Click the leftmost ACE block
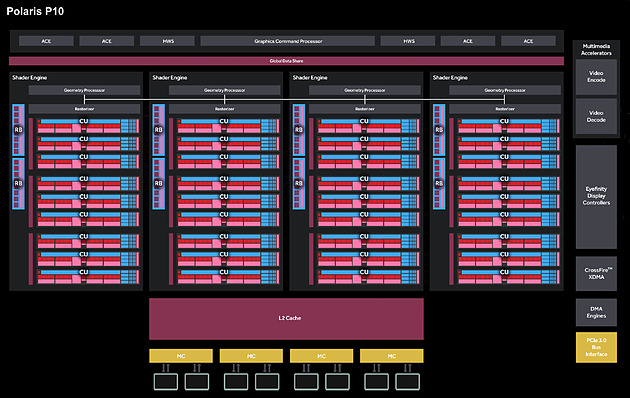The image size is (630, 398). pos(46,41)
